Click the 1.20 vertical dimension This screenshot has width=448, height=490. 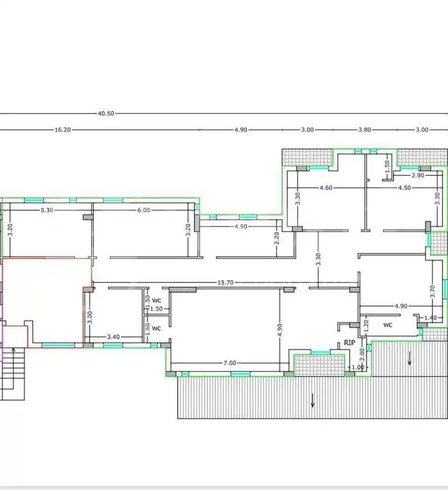tap(366, 325)
